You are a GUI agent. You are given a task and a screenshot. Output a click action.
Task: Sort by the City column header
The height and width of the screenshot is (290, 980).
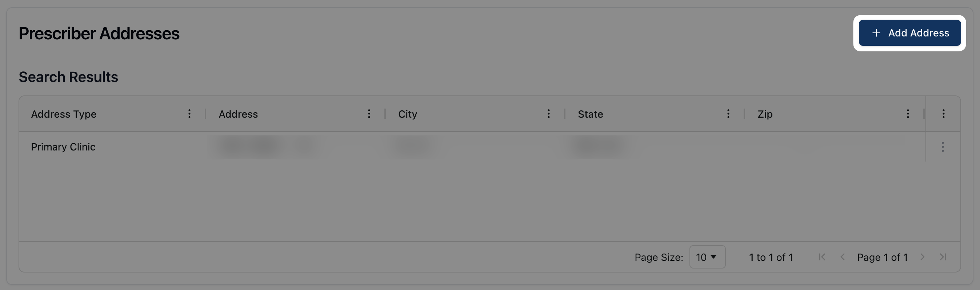(x=407, y=114)
